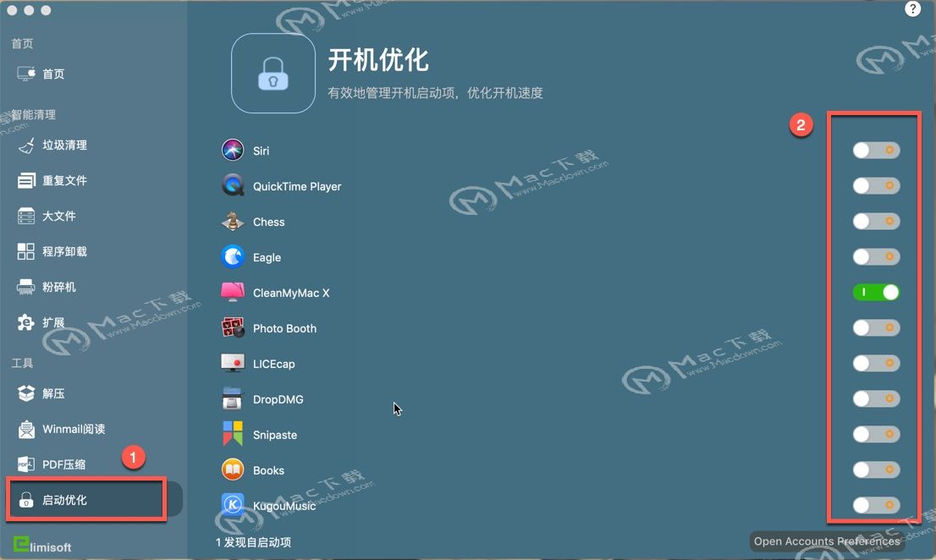Open the 大文件 sidebar label
936x560 pixels.
click(59, 216)
